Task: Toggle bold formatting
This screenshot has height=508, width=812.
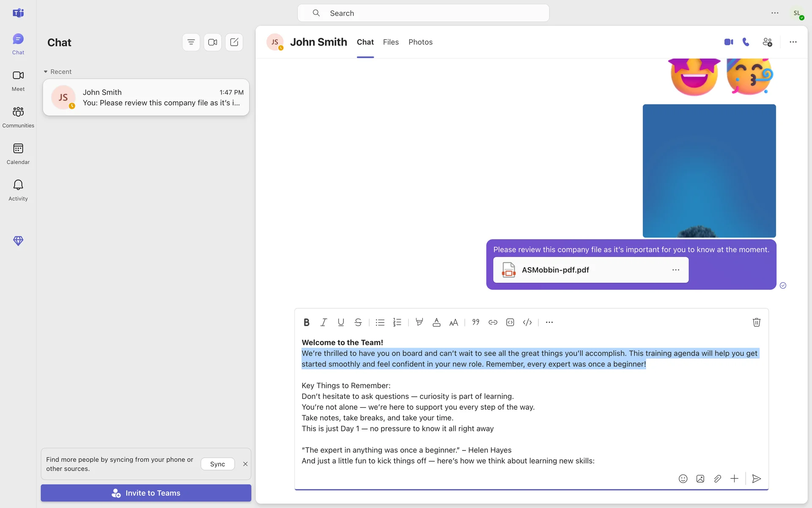Action: click(x=307, y=323)
